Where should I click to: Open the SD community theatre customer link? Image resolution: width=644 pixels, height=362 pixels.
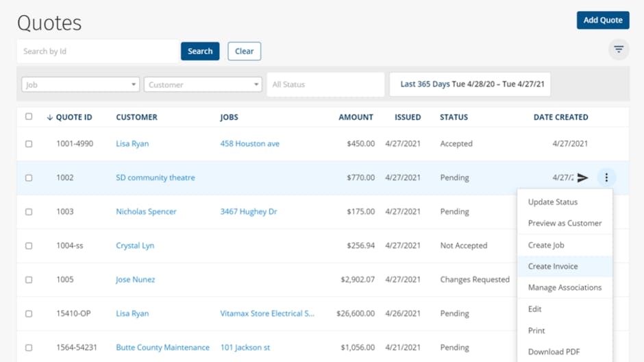[x=156, y=178]
